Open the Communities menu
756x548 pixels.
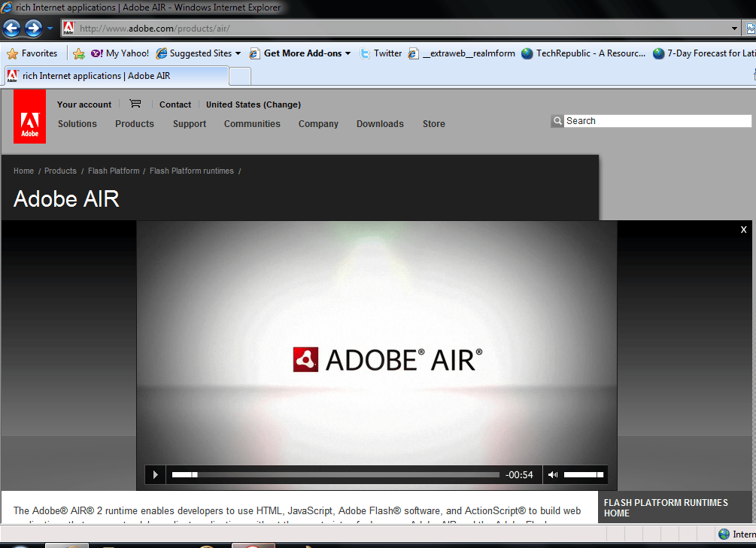click(x=252, y=124)
